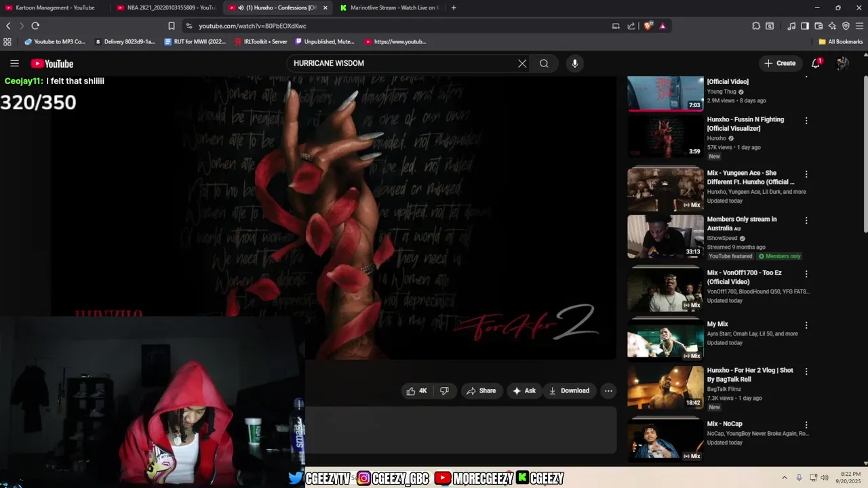
Task: Click the Share button under video
Action: click(x=481, y=391)
